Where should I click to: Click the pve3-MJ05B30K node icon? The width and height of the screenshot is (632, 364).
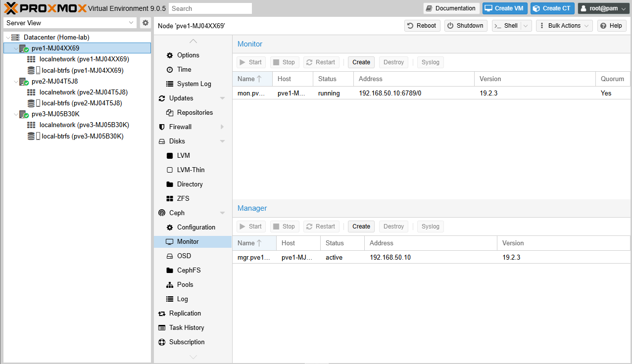pyautogui.click(x=24, y=114)
